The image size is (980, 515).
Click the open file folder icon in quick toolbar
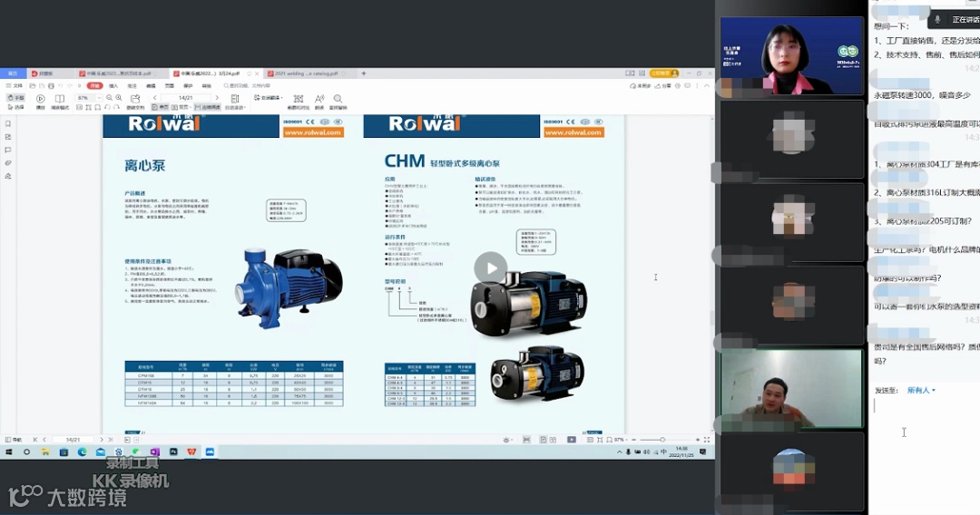(x=33, y=85)
